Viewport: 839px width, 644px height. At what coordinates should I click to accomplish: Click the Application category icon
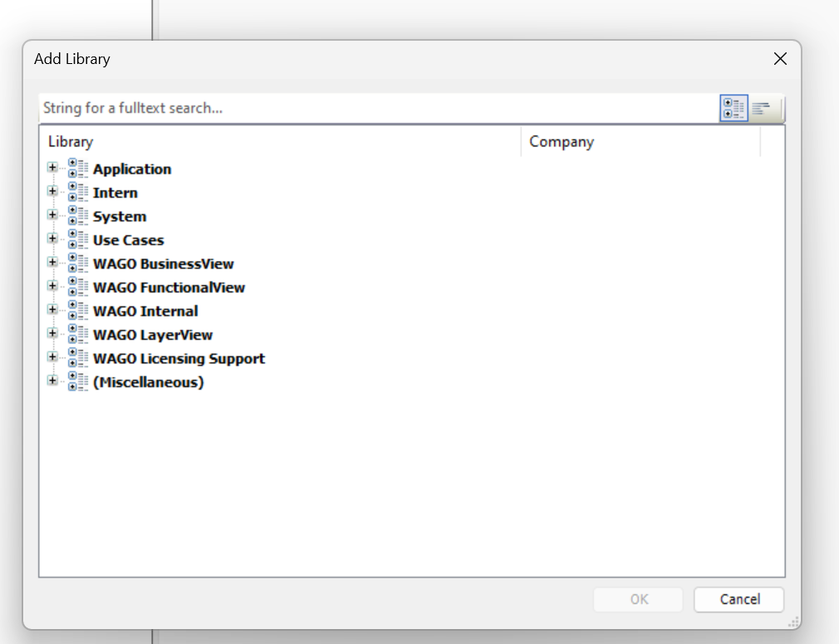coord(77,168)
